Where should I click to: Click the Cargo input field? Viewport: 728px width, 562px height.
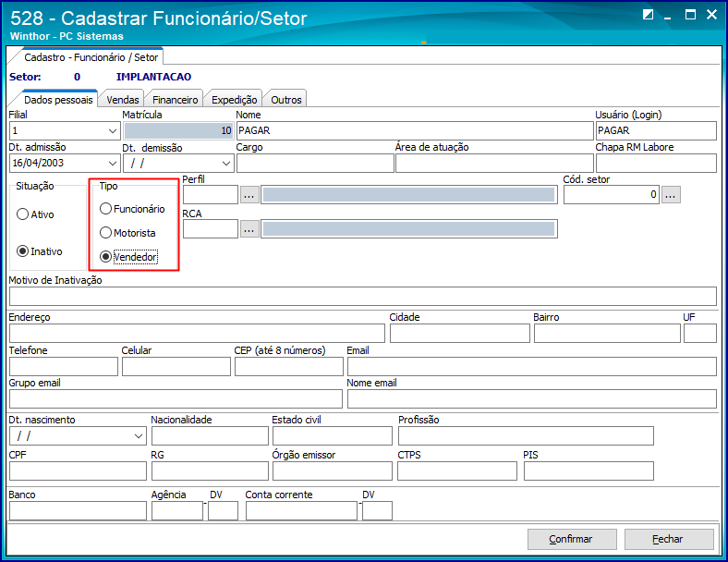tap(315, 164)
